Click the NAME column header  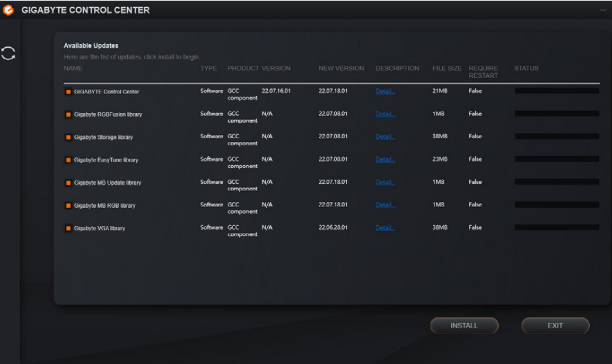click(73, 68)
